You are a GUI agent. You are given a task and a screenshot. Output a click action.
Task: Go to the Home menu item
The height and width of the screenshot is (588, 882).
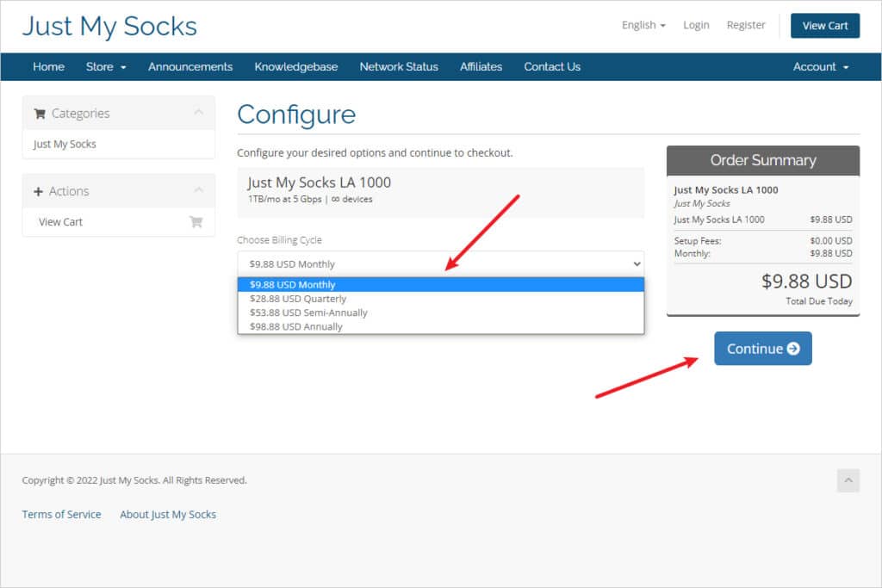pos(49,67)
